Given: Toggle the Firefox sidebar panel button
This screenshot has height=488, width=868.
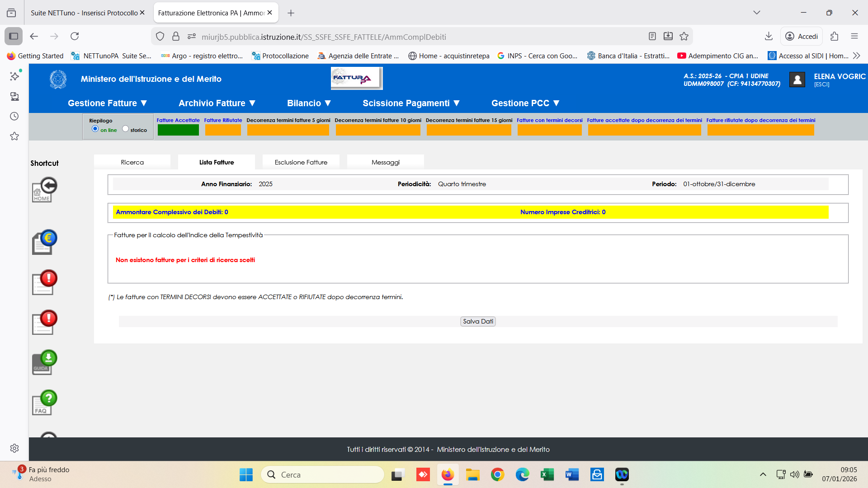Looking at the screenshot, I should [14, 36].
